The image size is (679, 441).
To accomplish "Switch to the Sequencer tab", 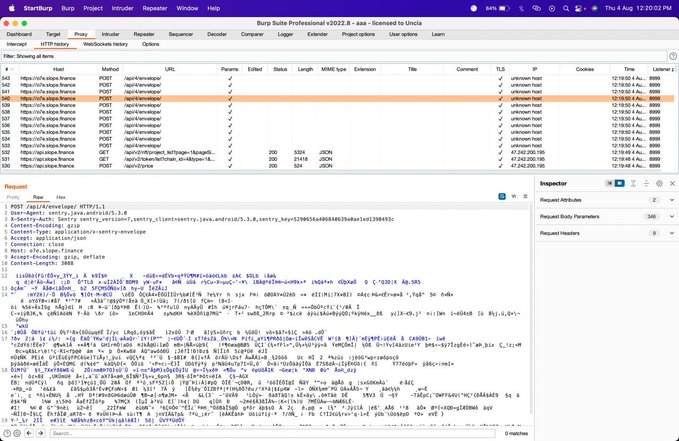I will point(181,34).
